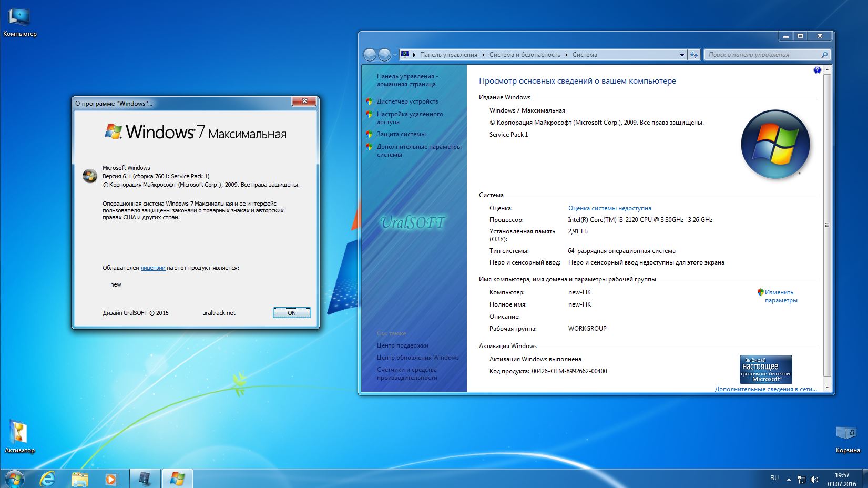The height and width of the screenshot is (488, 868).
Task: Open Диспетчер устройств link
Action: click(x=407, y=101)
